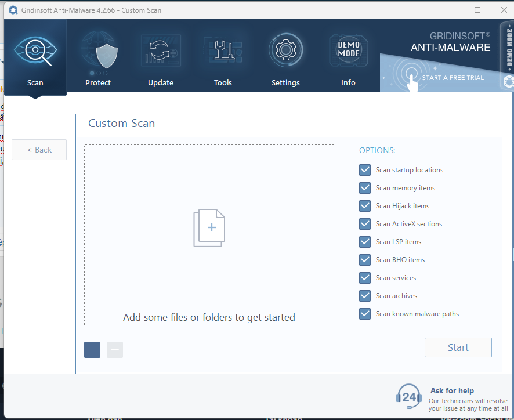Maximize the Gridinsoft window
Image resolution: width=514 pixels, height=420 pixels.
pyautogui.click(x=477, y=10)
